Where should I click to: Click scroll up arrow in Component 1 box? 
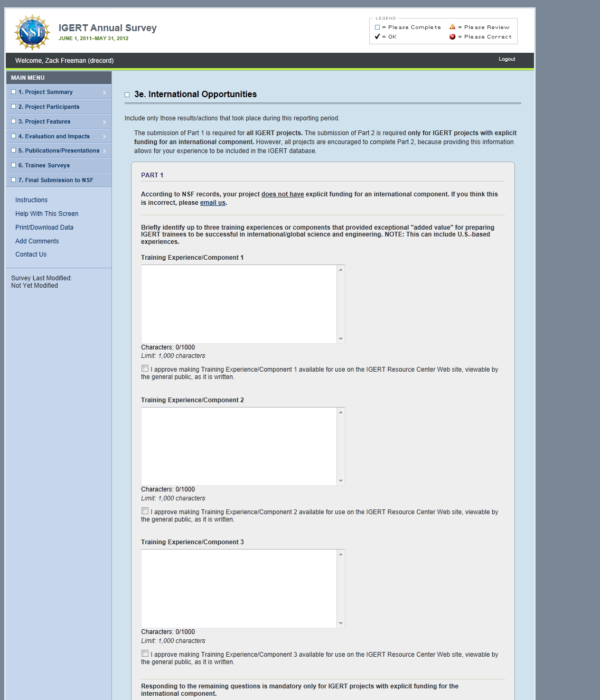coord(341,270)
